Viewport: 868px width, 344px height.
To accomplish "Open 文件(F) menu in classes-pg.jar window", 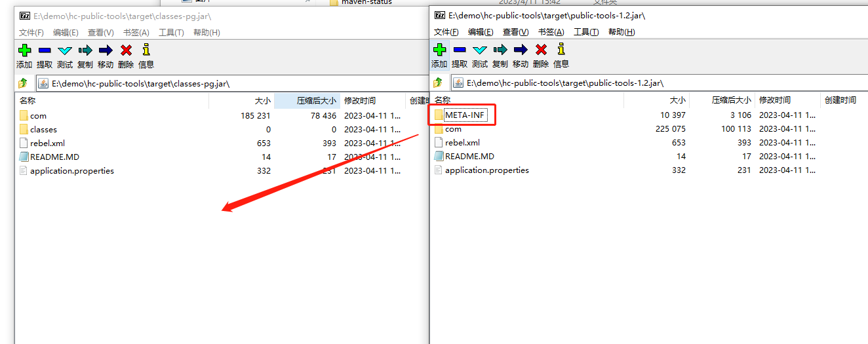I will point(31,32).
